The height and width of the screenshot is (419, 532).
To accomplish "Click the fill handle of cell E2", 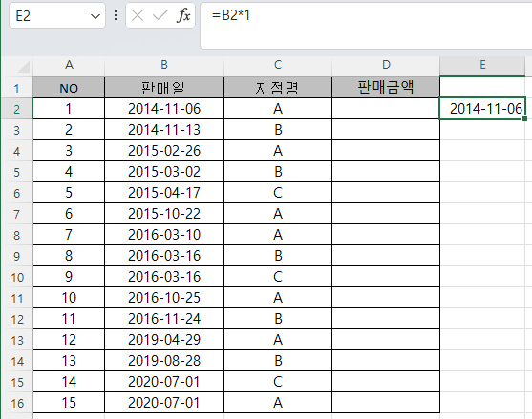I will (x=525, y=119).
